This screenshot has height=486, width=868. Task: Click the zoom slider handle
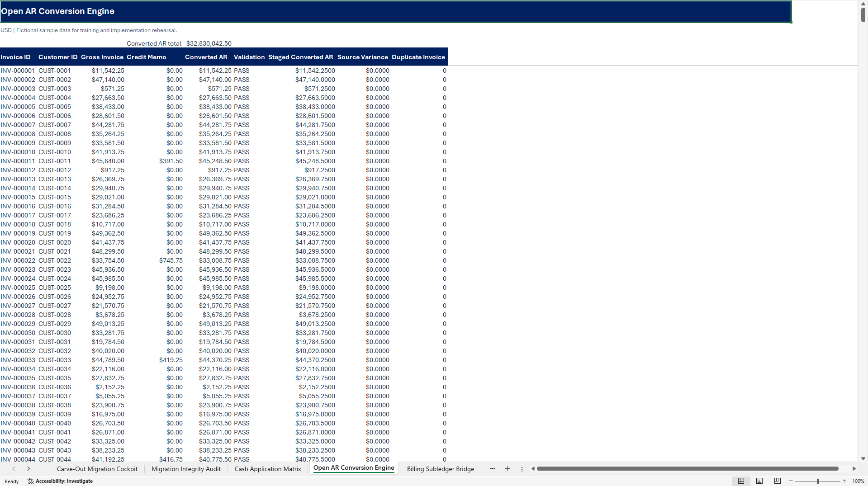(x=818, y=481)
